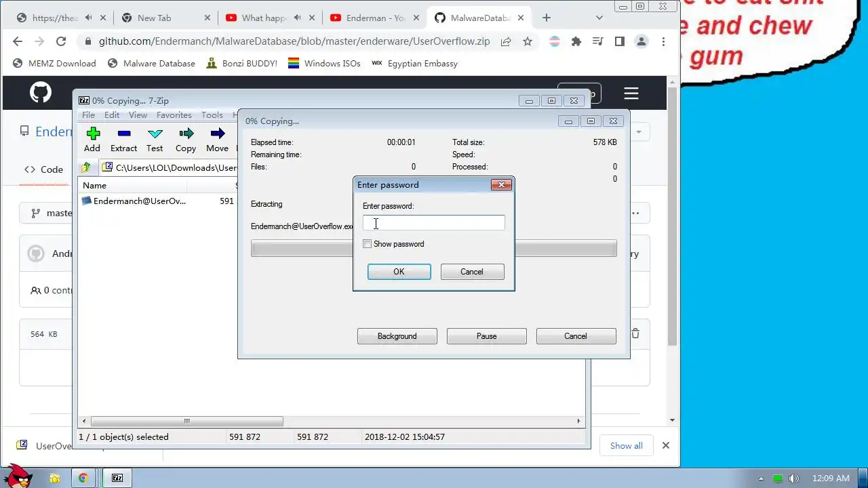
Task: Click the up-folder icon in 7-Zip
Action: [x=85, y=167]
